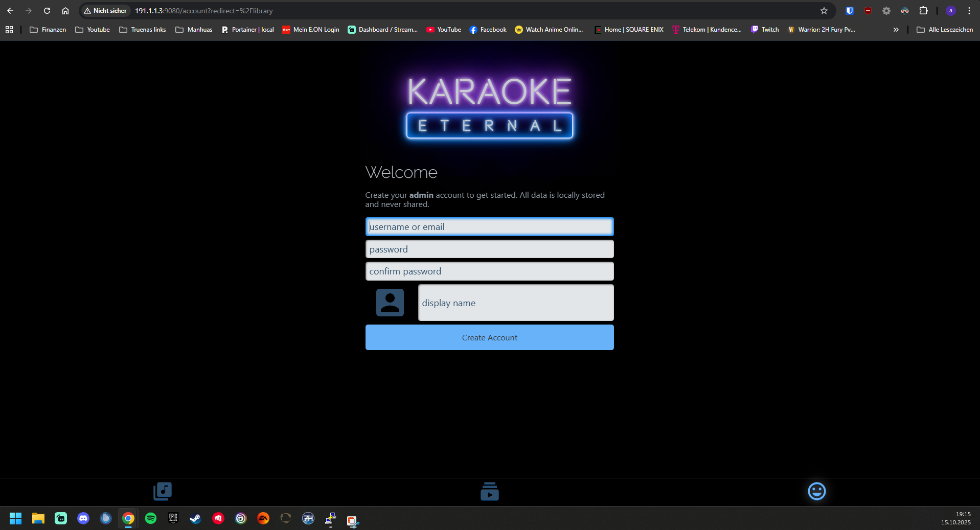Image resolution: width=980 pixels, height=530 pixels.
Task: Open Spotify from the taskbar
Action: pyautogui.click(x=151, y=518)
